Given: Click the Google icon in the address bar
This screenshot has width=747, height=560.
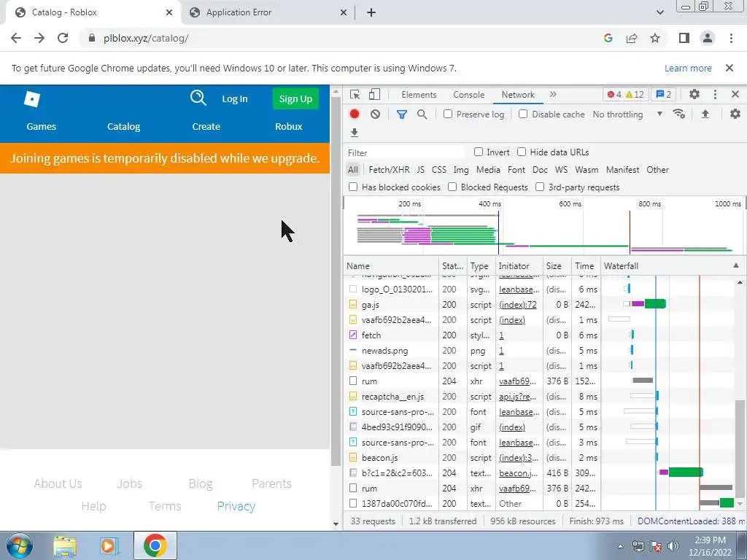Looking at the screenshot, I should pos(608,38).
